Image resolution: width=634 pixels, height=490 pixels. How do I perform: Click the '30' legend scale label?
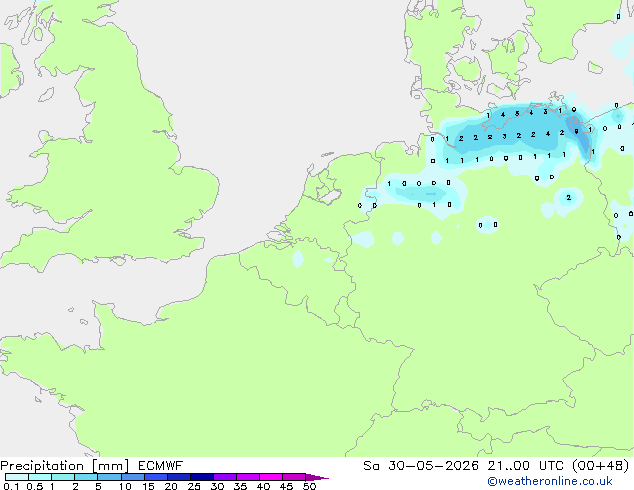218,486
